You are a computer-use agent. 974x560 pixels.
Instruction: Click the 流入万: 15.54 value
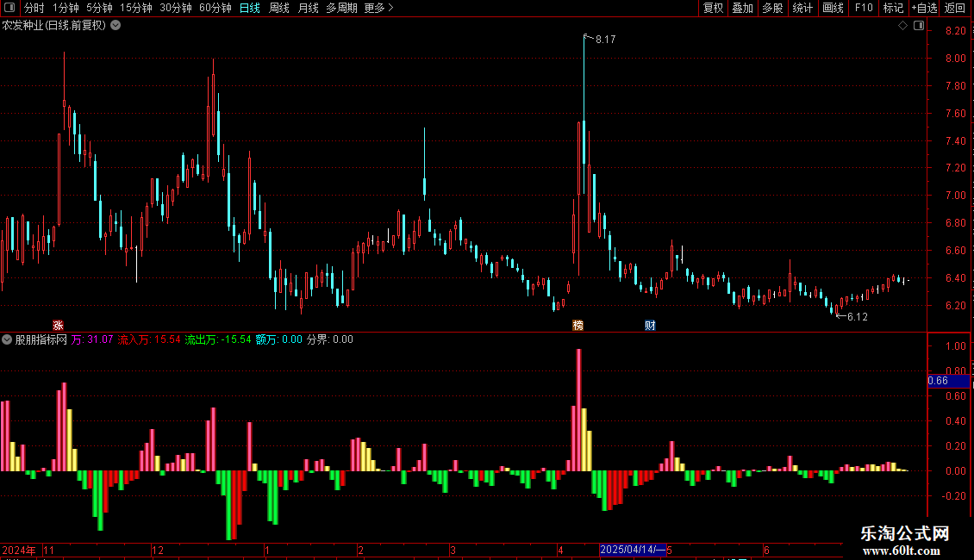coord(149,339)
